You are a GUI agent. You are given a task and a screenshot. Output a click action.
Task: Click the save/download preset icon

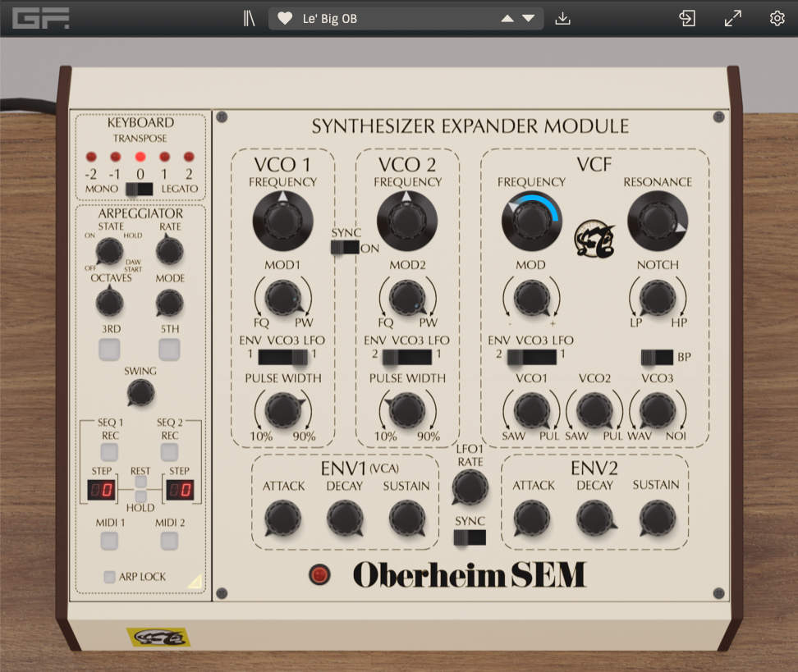562,17
